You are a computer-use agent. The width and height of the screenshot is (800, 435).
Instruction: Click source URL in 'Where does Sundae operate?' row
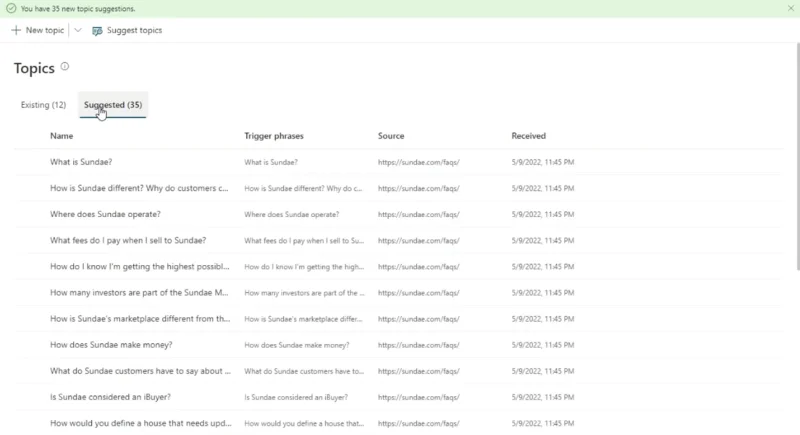pos(418,214)
